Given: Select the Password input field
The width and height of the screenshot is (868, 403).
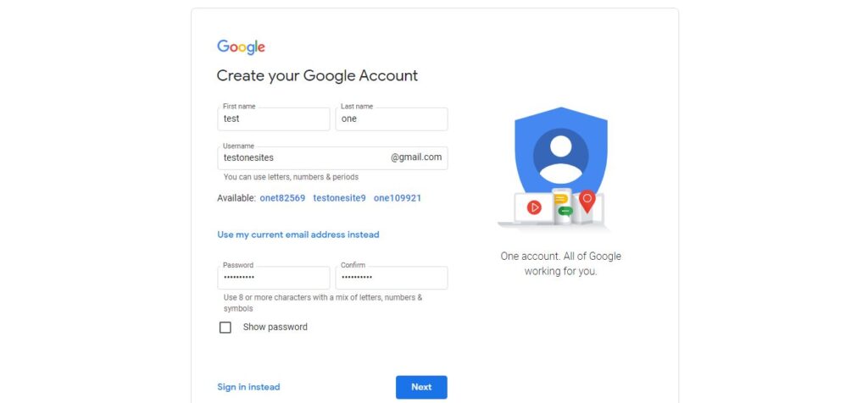Looking at the screenshot, I should click(x=274, y=278).
